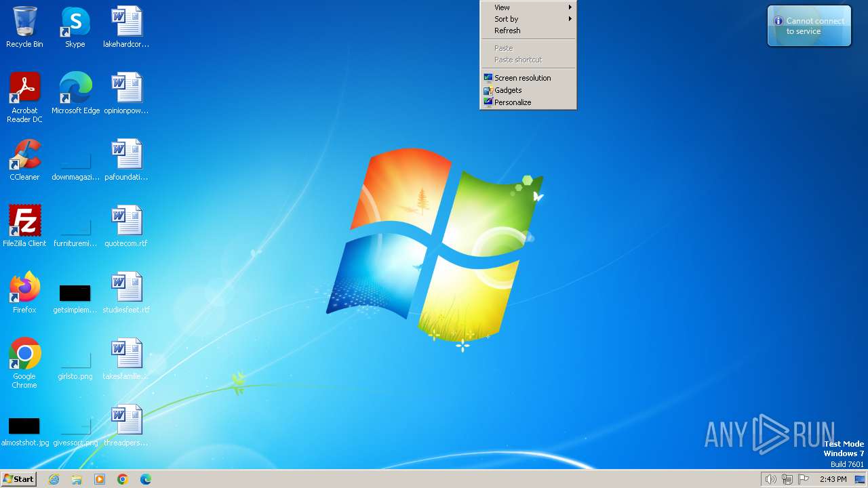The image size is (868, 488).
Task: Click the taskbar clock 2:43 PM
Action: point(833,479)
